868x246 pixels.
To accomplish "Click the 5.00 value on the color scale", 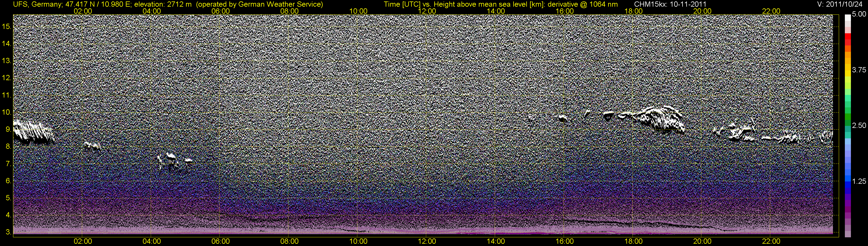I will (859, 14).
